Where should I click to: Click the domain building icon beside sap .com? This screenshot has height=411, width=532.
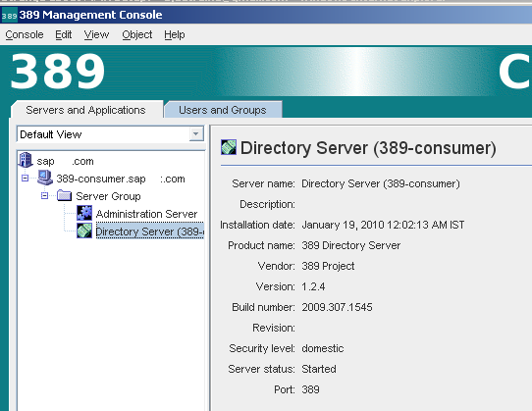[26, 160]
